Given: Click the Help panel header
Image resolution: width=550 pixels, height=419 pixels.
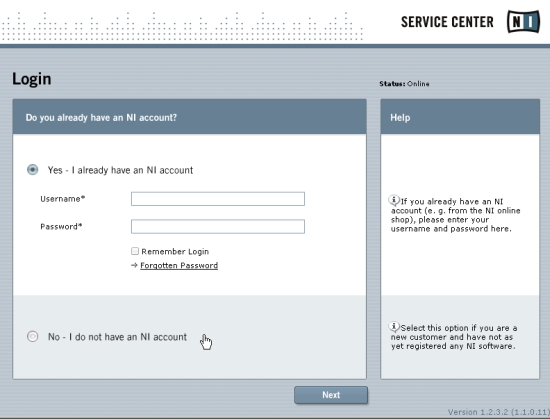Looking at the screenshot, I should pos(460,117).
